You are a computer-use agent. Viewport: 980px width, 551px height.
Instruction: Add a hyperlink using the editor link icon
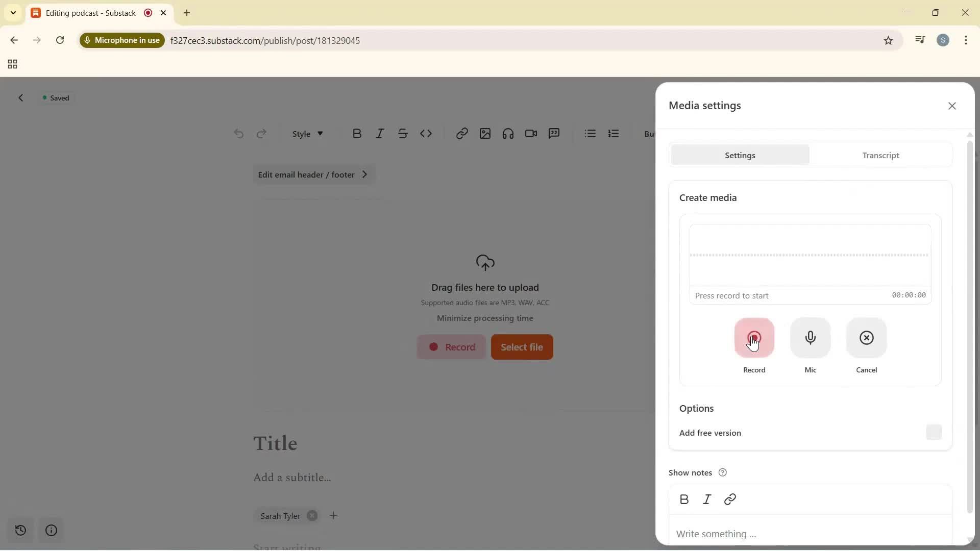(x=461, y=133)
